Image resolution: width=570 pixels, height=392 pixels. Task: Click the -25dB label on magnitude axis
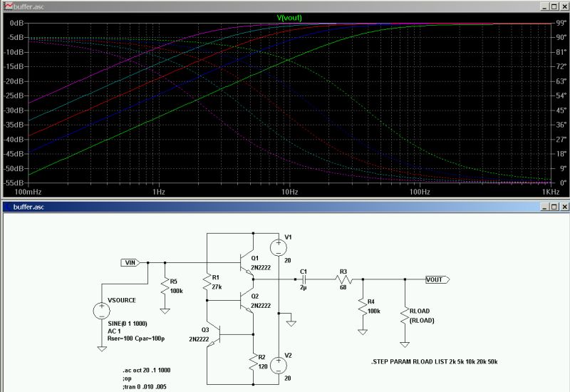[14, 96]
